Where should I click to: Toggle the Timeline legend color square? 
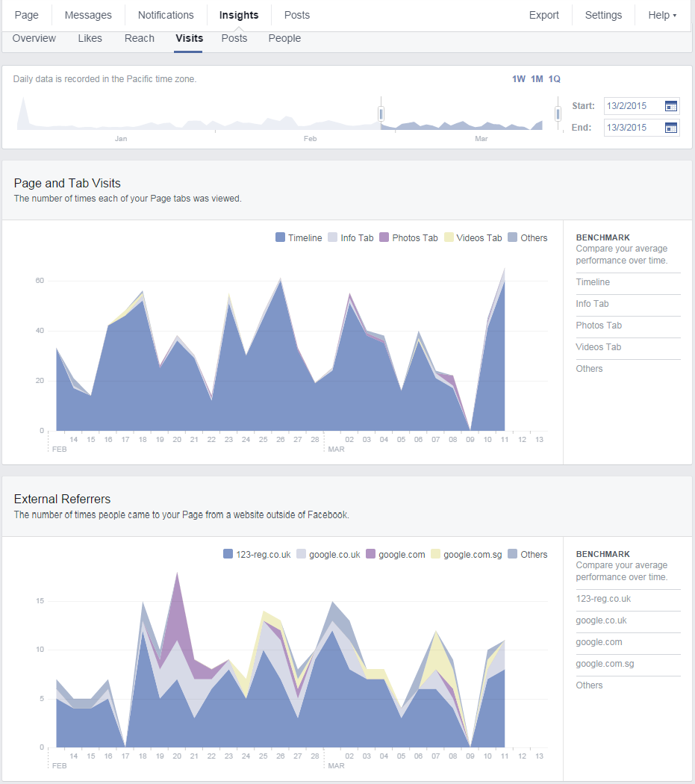coord(280,237)
